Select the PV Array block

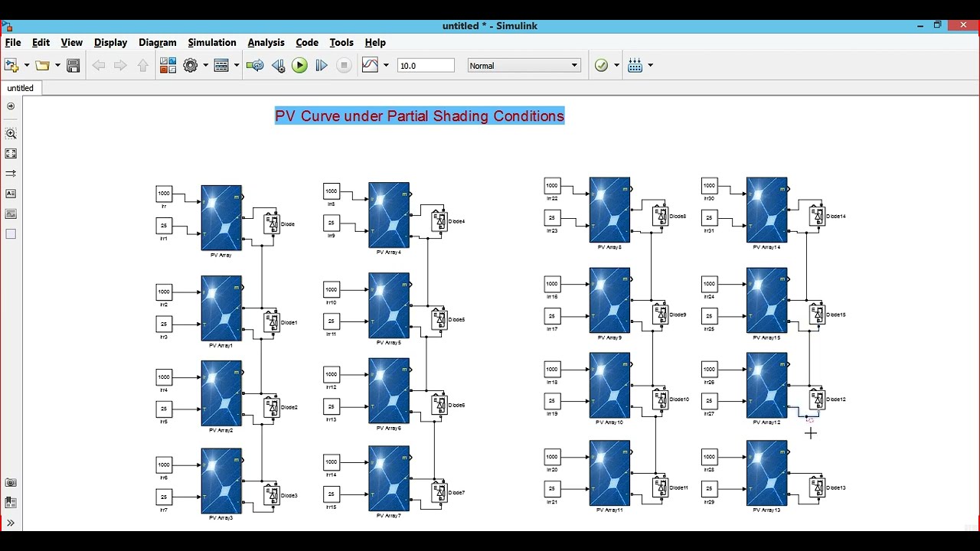point(221,218)
